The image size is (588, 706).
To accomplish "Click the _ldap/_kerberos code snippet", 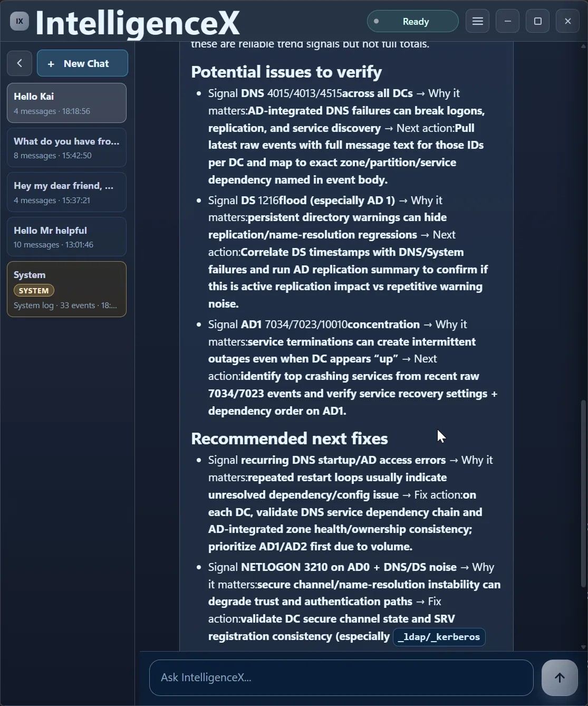I will click(439, 637).
